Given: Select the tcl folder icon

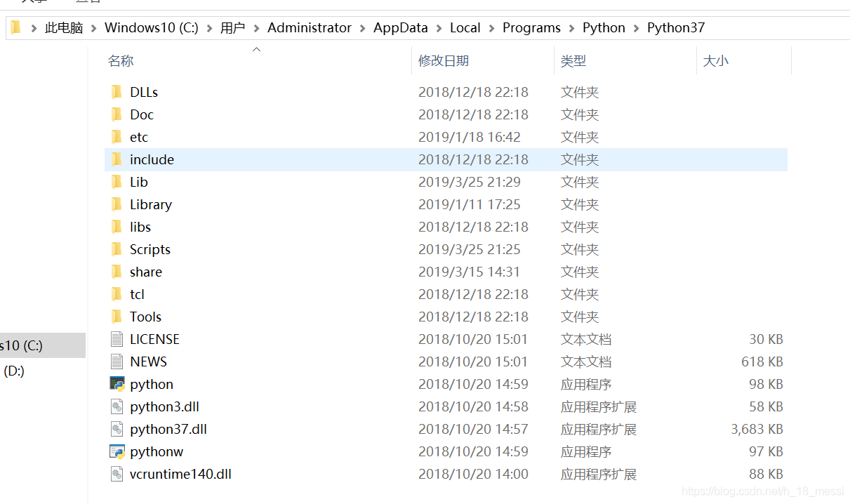Looking at the screenshot, I should coord(117,294).
